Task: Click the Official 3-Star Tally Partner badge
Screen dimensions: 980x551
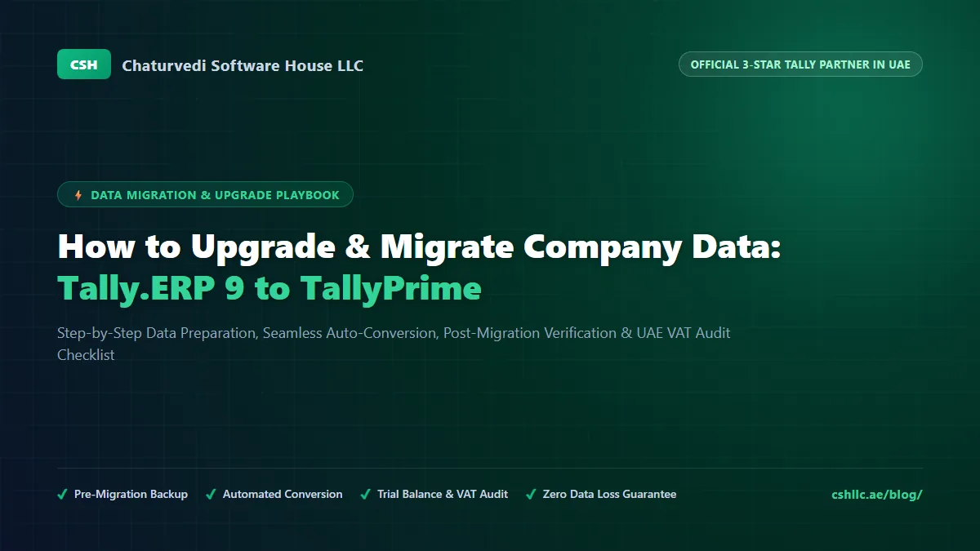Action: (800, 64)
